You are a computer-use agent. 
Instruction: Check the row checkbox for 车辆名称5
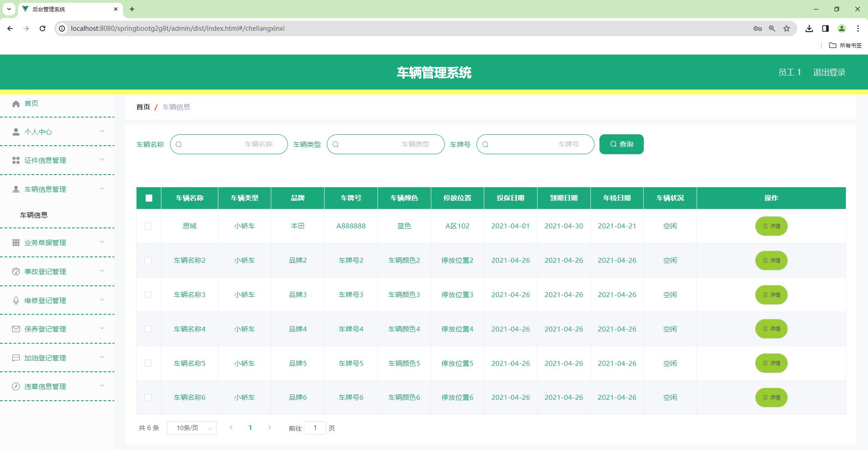(x=148, y=363)
